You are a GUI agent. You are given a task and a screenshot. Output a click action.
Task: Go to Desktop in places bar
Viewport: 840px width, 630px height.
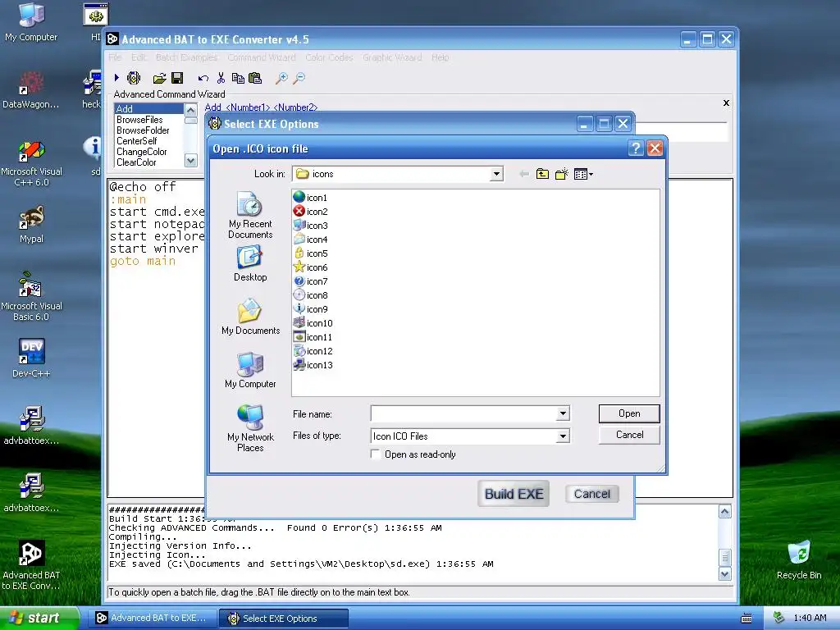pyautogui.click(x=250, y=263)
